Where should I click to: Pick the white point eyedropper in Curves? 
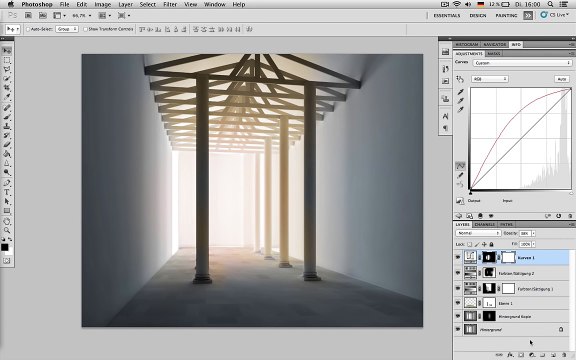click(461, 110)
